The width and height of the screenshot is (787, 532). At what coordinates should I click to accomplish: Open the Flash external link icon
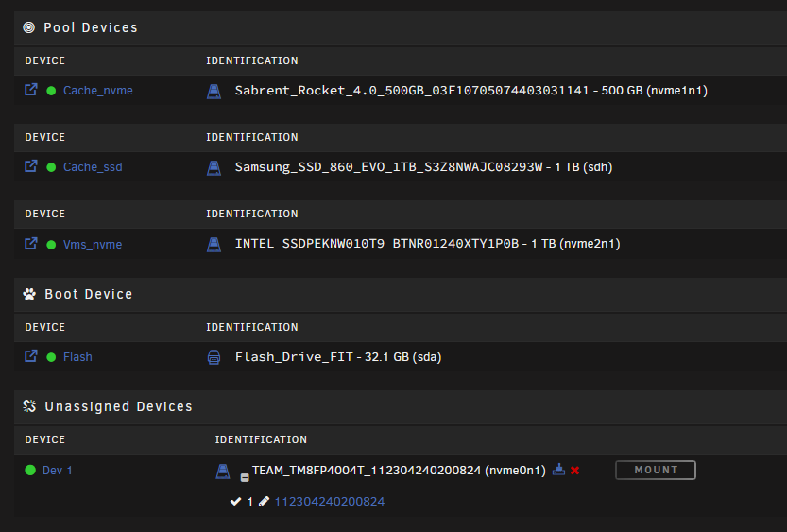tap(31, 356)
